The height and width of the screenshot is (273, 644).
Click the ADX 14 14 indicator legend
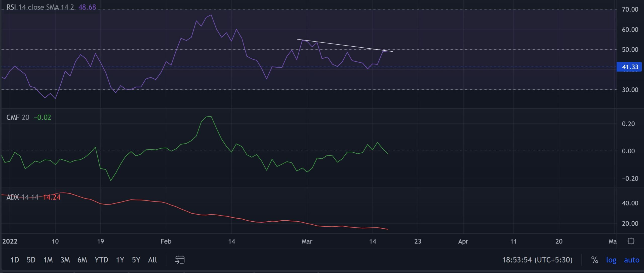(22, 197)
